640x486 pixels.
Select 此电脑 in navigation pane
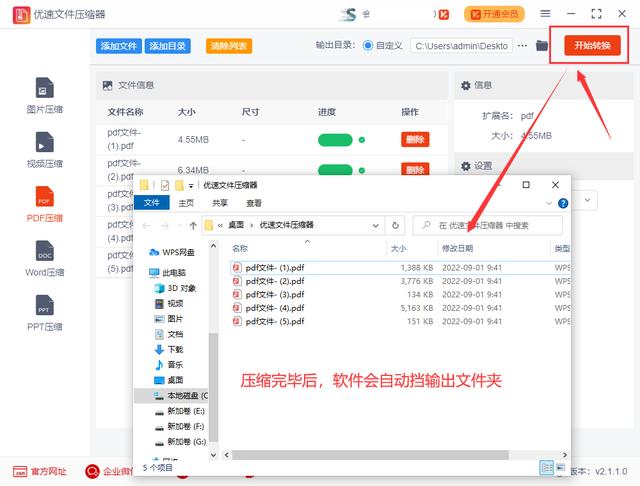coord(167,272)
